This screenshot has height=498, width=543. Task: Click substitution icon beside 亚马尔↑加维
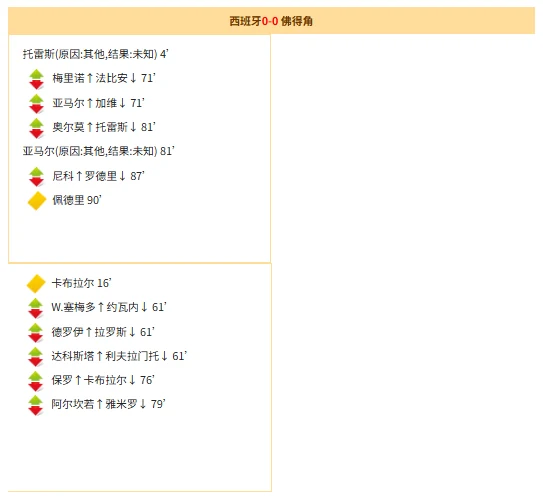pos(36,104)
